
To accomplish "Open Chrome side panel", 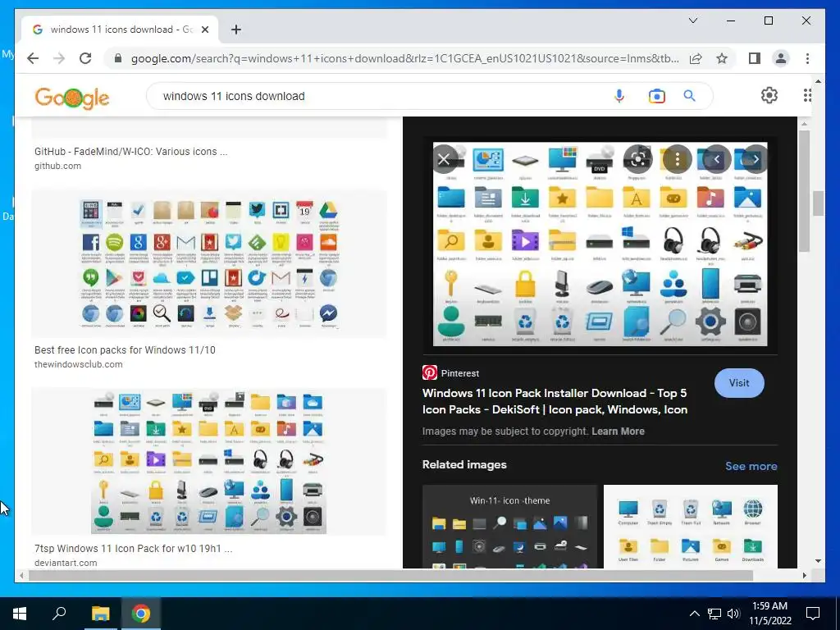I will (x=755, y=58).
